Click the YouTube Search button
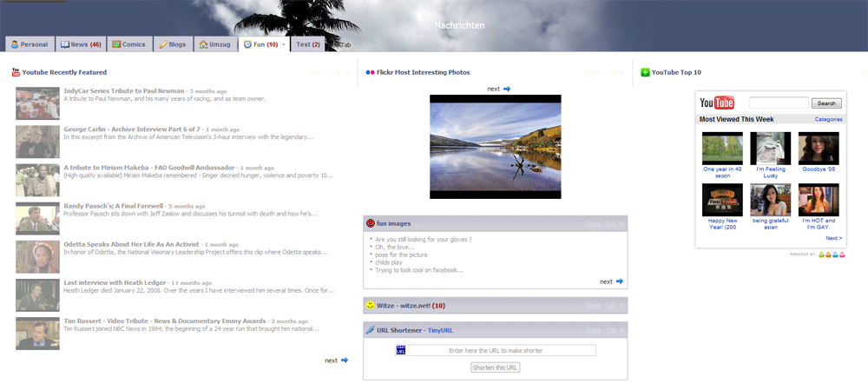The image size is (868, 384). pyautogui.click(x=826, y=103)
